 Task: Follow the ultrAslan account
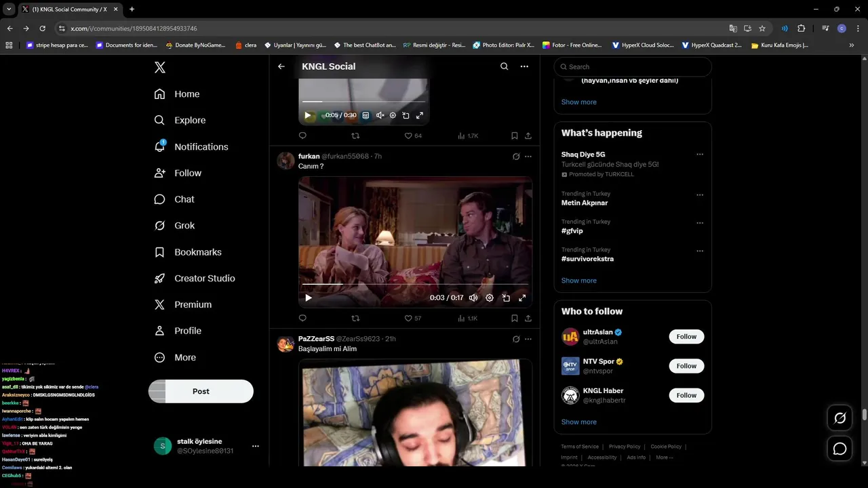coord(686,337)
